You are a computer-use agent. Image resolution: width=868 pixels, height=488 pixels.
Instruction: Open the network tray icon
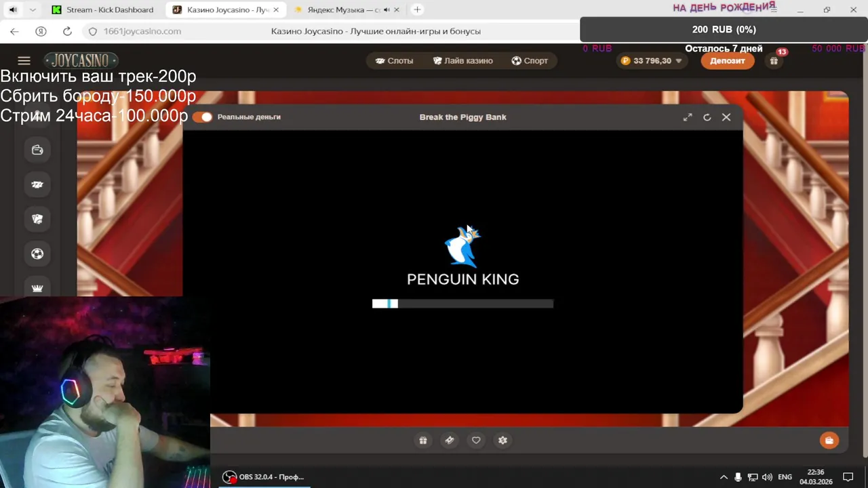click(752, 477)
